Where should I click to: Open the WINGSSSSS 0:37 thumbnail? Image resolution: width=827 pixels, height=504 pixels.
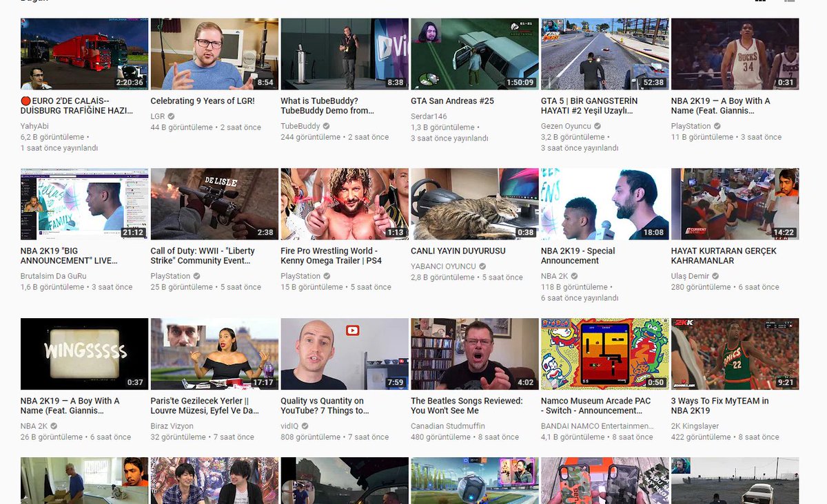pos(84,354)
